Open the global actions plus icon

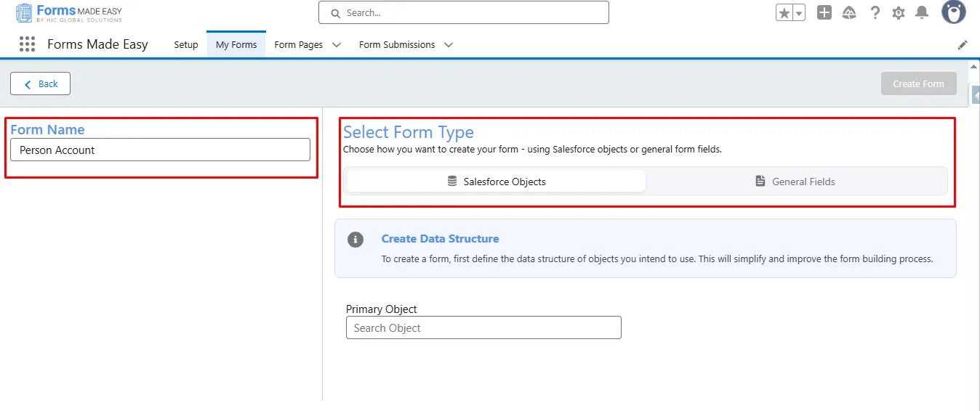pyautogui.click(x=824, y=12)
